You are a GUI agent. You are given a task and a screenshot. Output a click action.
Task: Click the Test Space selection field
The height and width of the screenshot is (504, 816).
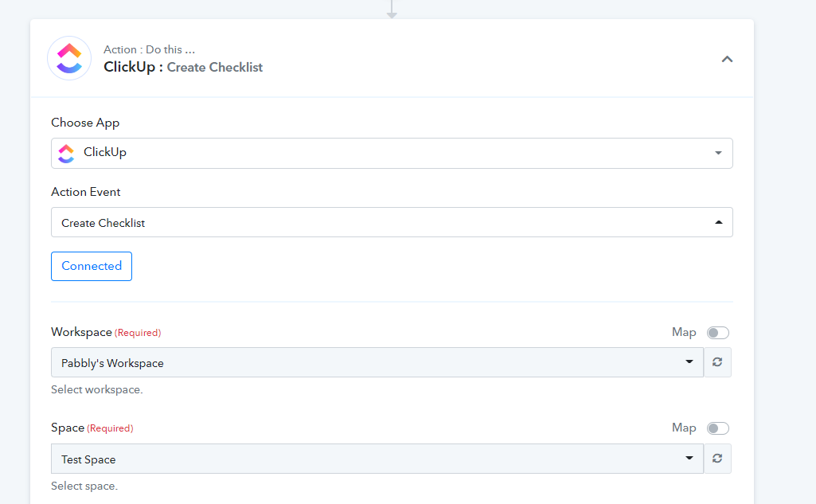(x=377, y=459)
